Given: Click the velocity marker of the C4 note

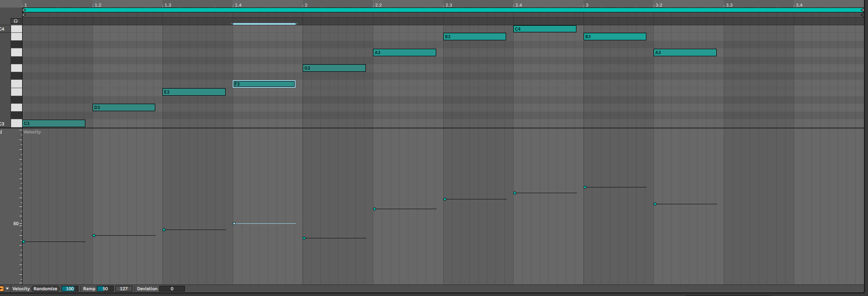Looking at the screenshot, I should coord(515,193).
